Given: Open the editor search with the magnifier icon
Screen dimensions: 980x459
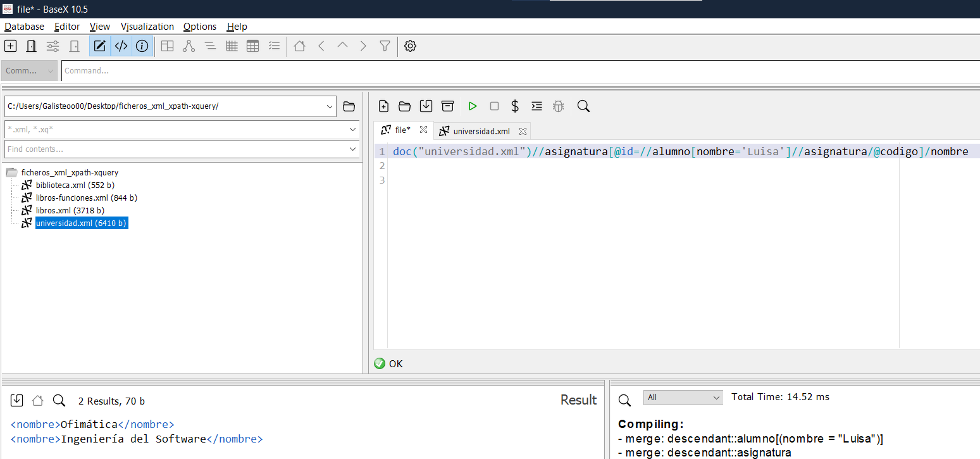Looking at the screenshot, I should click(x=583, y=106).
